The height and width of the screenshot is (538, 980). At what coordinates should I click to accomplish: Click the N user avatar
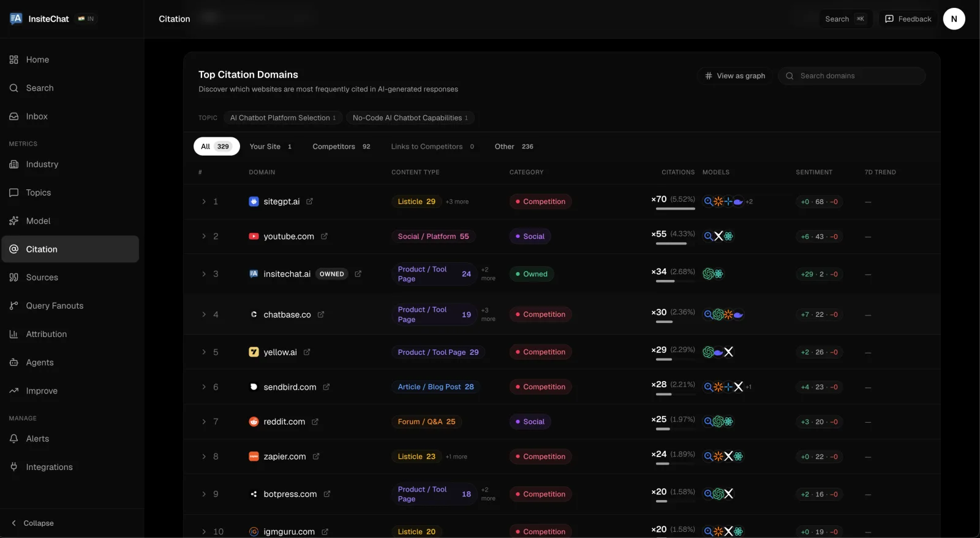[954, 19]
